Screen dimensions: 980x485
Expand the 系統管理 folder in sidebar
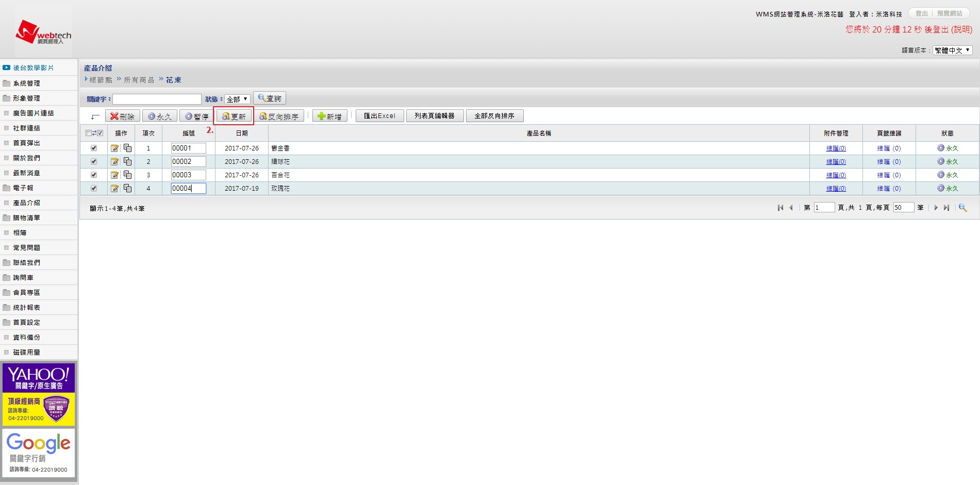[x=26, y=83]
